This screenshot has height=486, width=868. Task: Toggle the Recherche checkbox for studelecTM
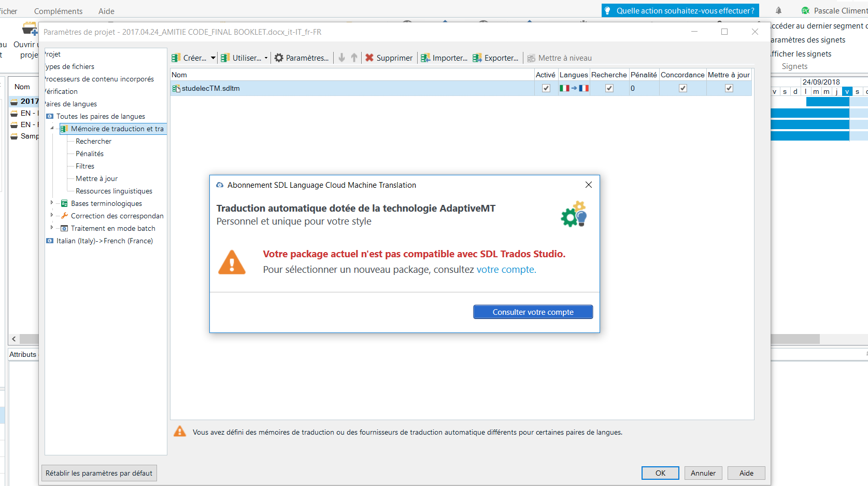(x=609, y=88)
